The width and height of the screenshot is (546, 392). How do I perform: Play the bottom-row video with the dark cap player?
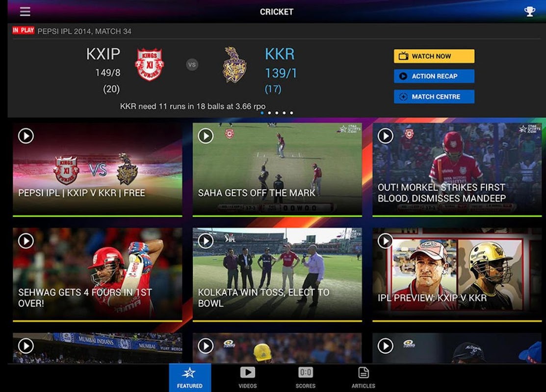click(x=386, y=346)
